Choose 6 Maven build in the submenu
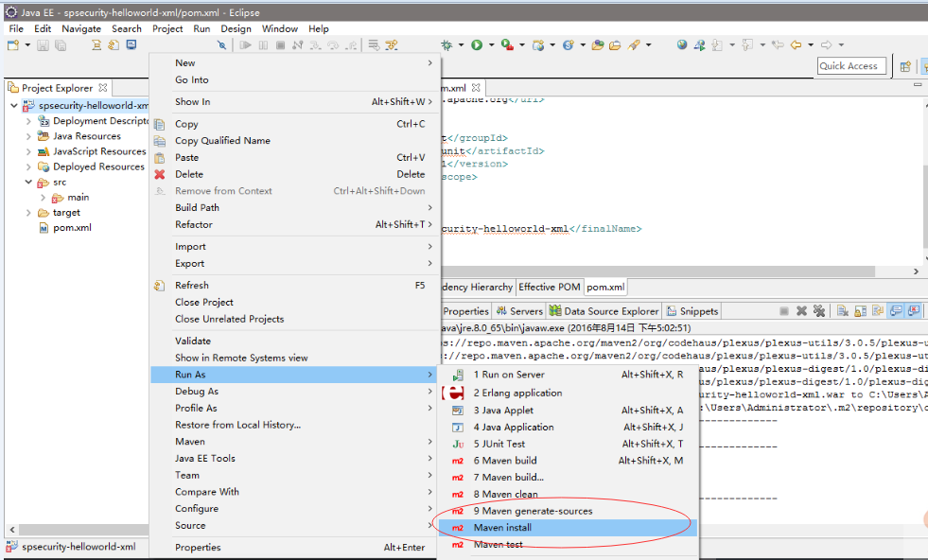The image size is (928, 560). click(x=568, y=461)
